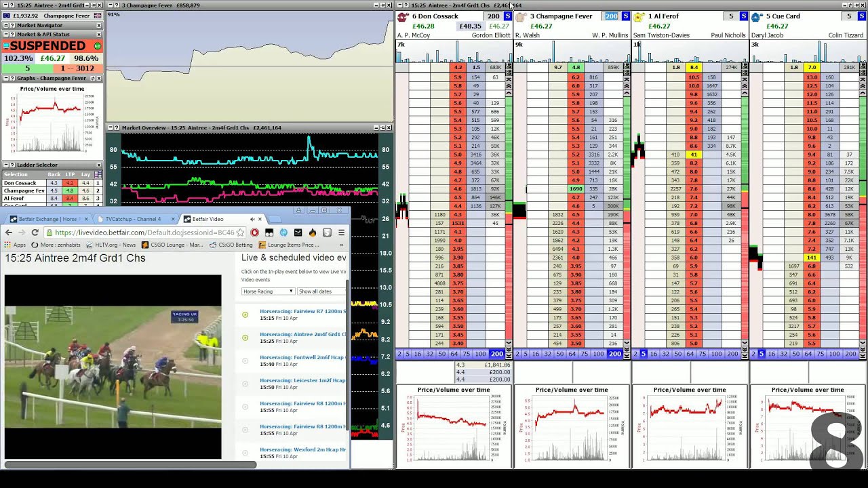The image size is (868, 488).
Task: Collapse the Market & API Status panel
Action: [5, 34]
